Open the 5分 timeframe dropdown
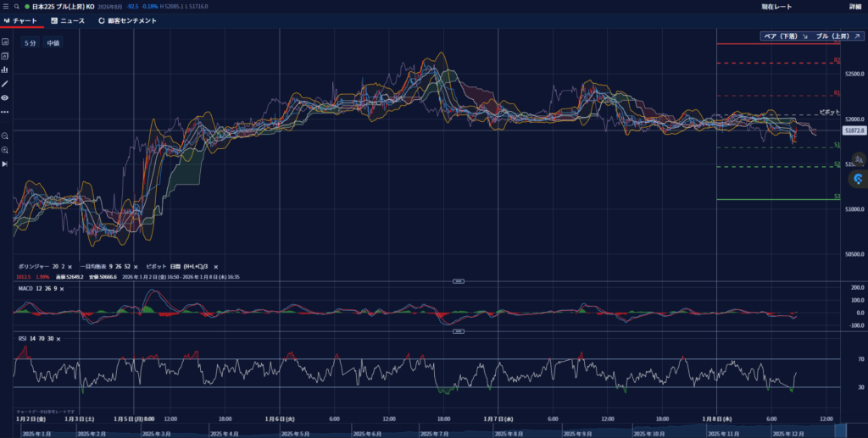 coord(30,42)
